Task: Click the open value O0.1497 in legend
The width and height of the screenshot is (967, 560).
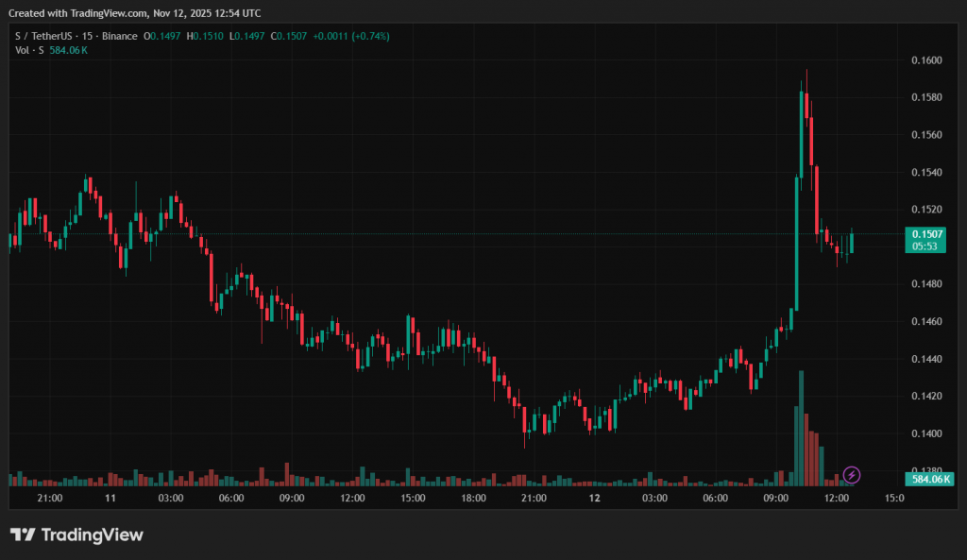Action: coord(161,36)
